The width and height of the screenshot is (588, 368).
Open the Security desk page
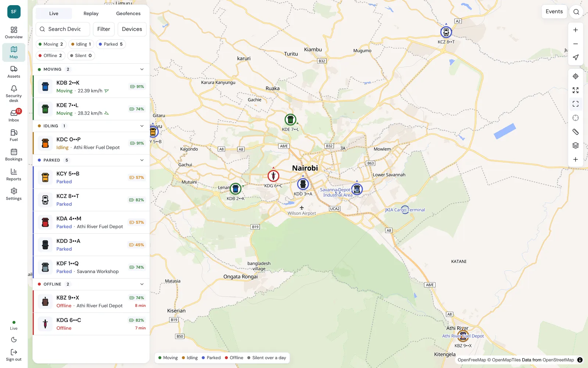tap(14, 93)
